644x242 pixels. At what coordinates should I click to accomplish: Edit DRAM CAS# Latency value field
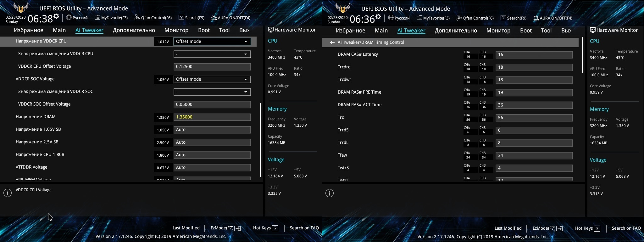(x=534, y=55)
